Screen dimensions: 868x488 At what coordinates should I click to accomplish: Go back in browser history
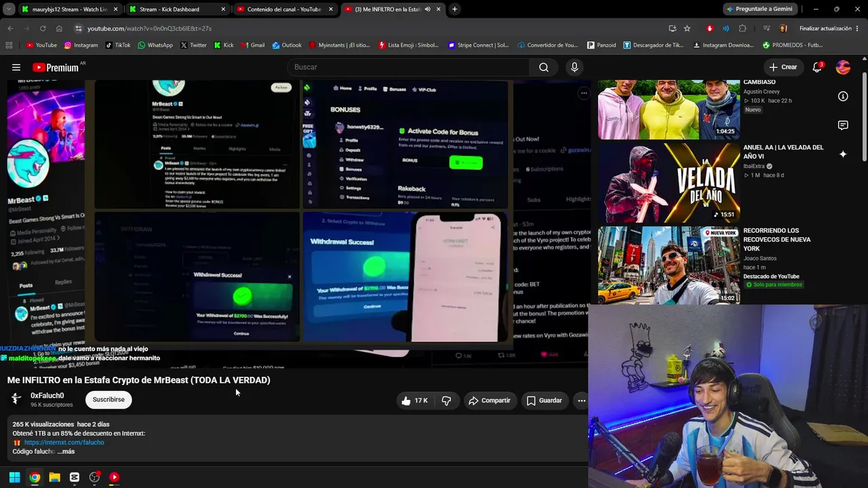pyautogui.click(x=10, y=28)
